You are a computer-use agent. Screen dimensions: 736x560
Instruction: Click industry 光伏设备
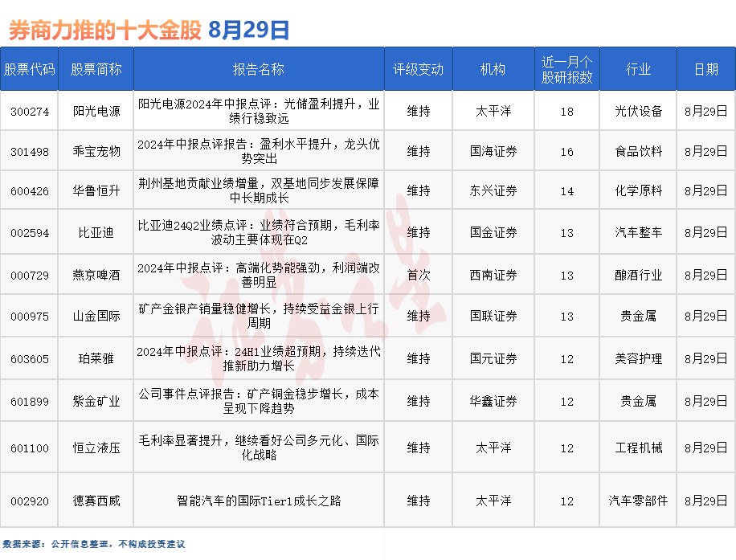(638, 111)
